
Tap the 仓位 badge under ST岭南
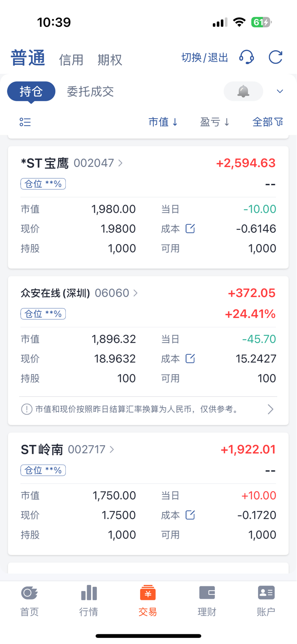(x=43, y=470)
